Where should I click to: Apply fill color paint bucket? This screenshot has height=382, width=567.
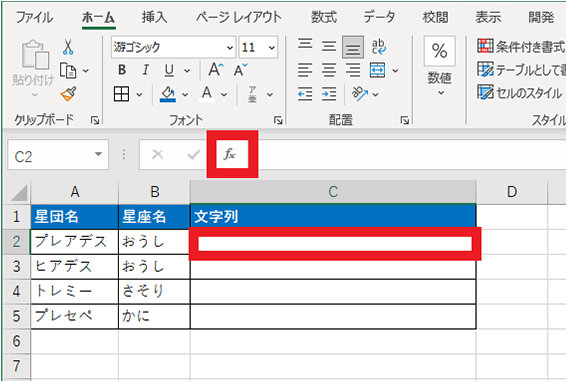click(x=168, y=94)
